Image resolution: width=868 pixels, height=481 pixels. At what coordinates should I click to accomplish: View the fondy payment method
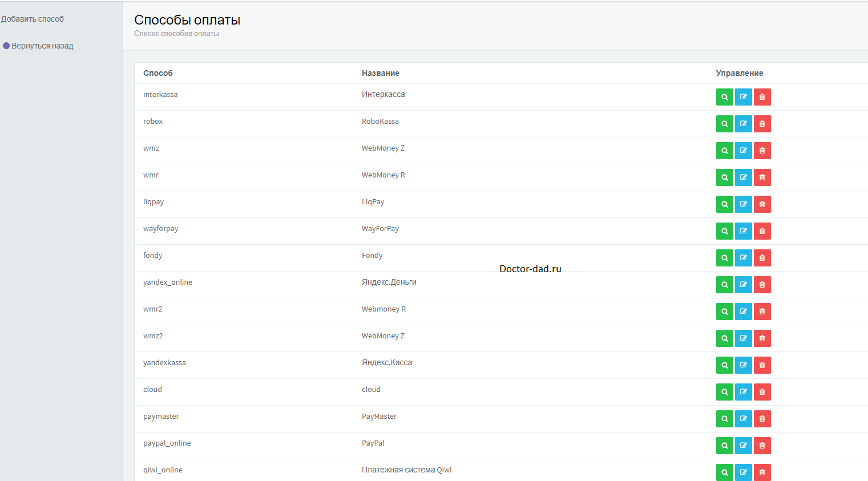click(x=725, y=258)
